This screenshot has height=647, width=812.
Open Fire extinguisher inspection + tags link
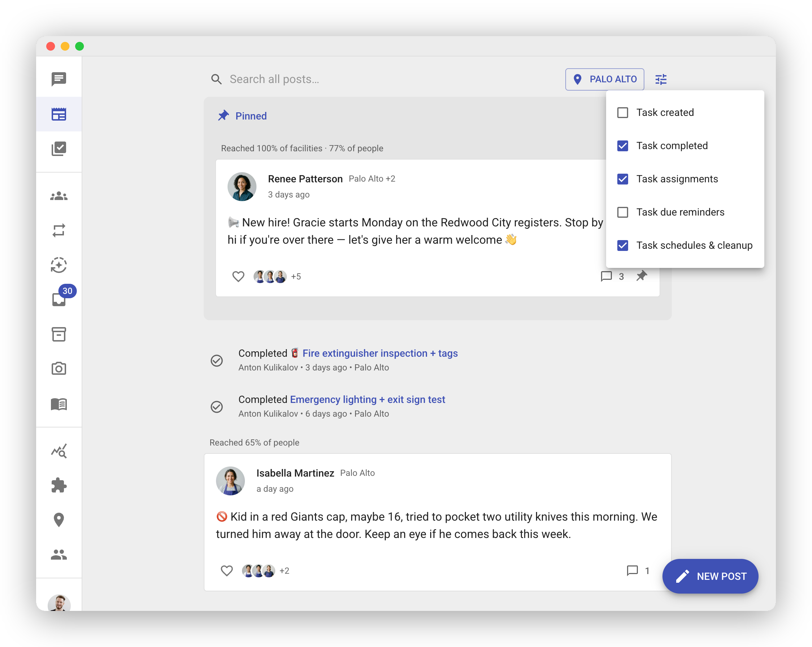380,353
